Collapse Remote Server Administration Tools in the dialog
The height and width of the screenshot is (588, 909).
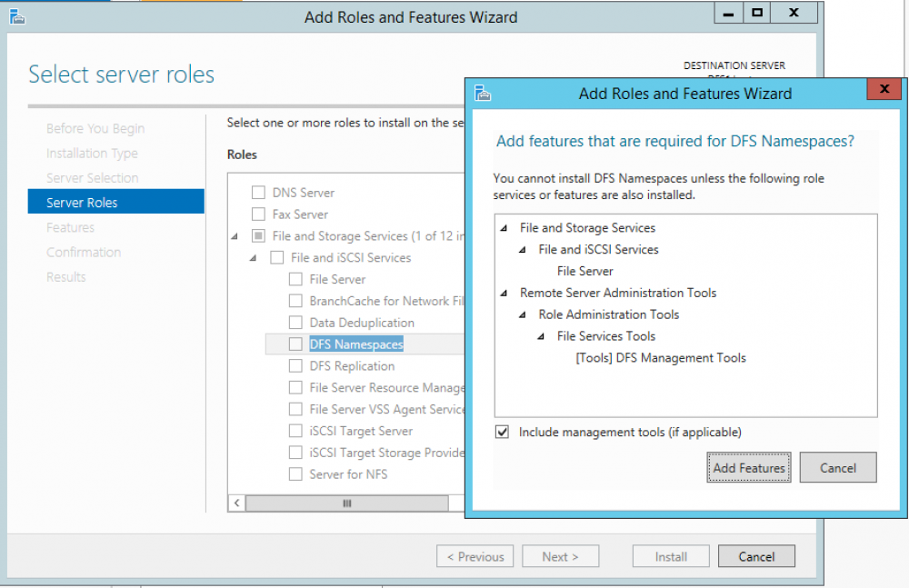pos(503,293)
